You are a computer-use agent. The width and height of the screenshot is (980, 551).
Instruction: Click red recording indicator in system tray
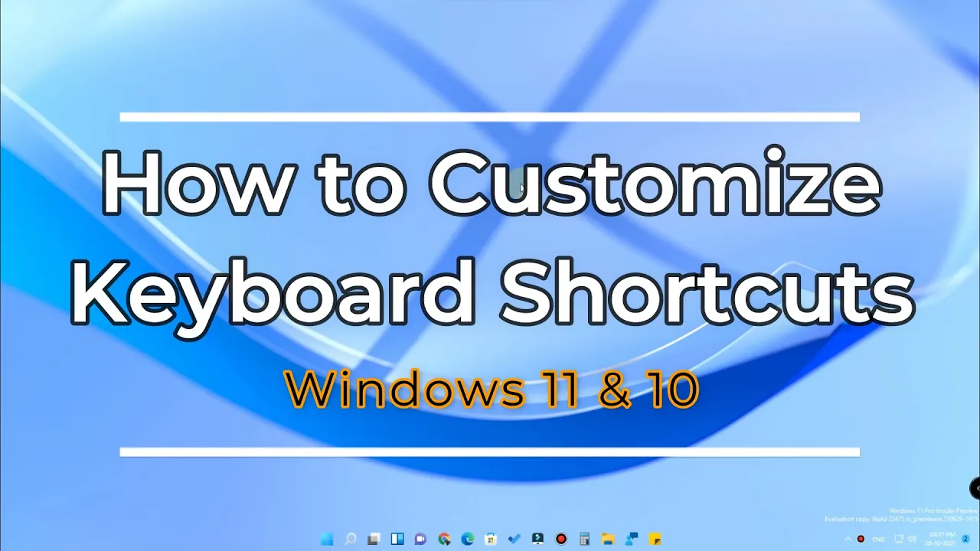click(x=861, y=539)
